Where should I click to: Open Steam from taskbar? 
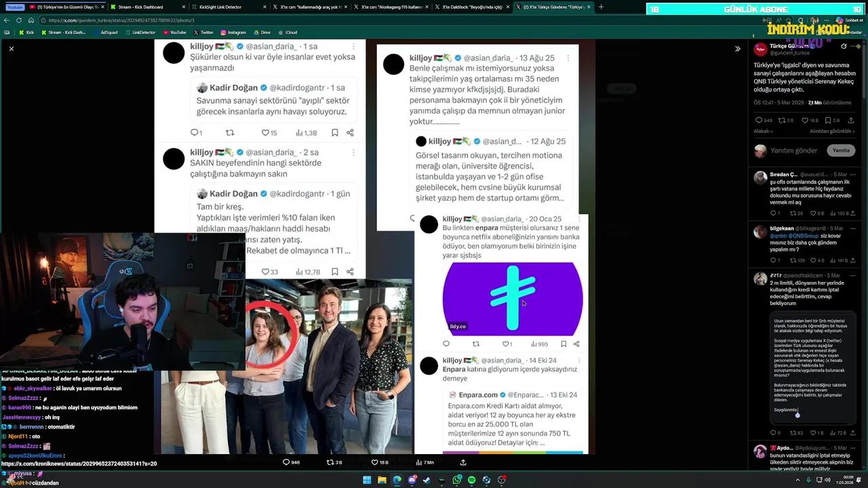click(427, 480)
